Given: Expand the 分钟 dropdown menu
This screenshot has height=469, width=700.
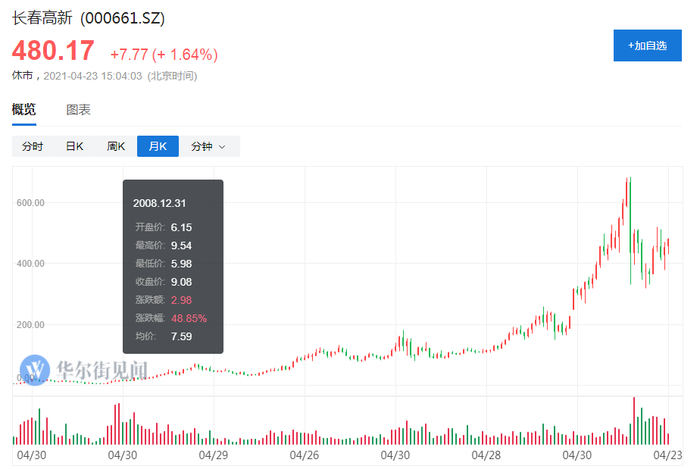Looking at the screenshot, I should 208,146.
